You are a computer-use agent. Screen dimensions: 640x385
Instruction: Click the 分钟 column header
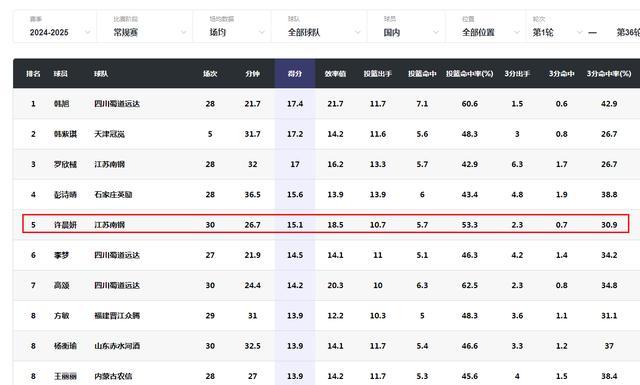tap(252, 74)
